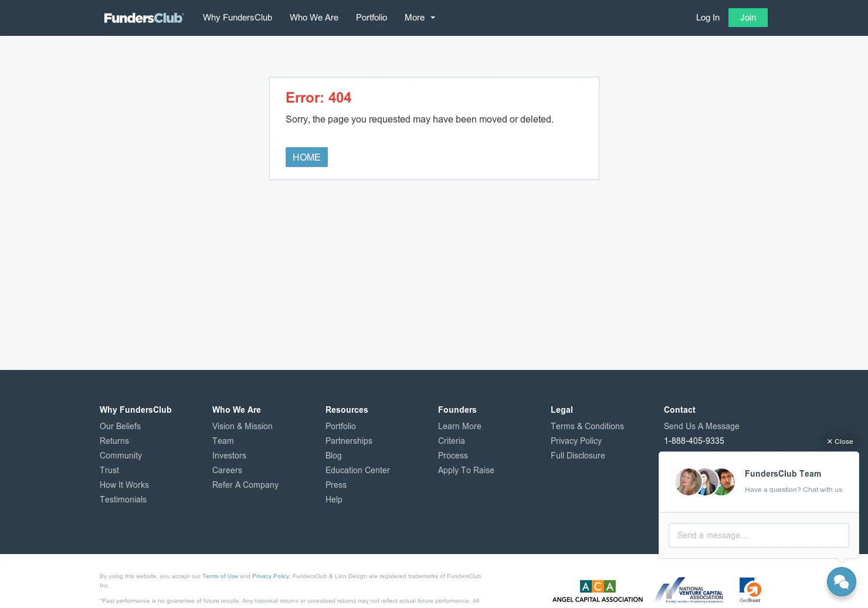This screenshot has width=868, height=608.
Task: Open Portfolio link under Resources
Action: [341, 426]
